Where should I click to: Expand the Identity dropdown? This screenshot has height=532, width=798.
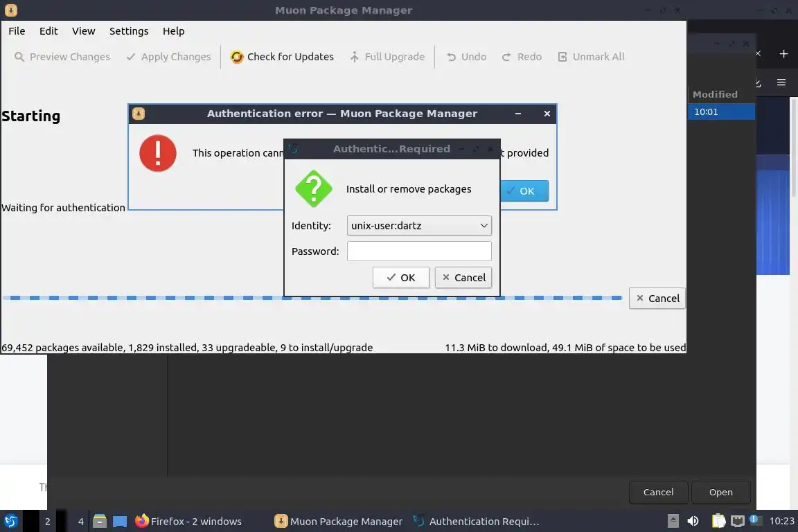point(419,226)
